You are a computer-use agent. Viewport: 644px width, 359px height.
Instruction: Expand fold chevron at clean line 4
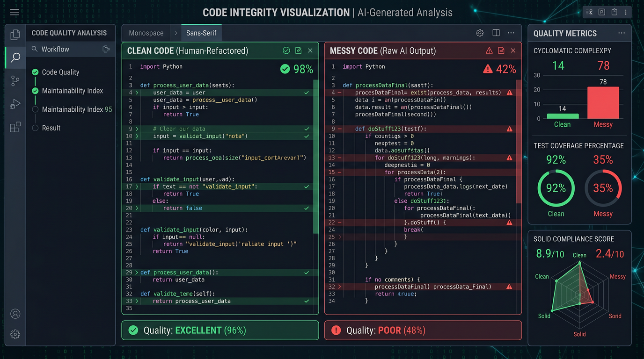coord(137,93)
